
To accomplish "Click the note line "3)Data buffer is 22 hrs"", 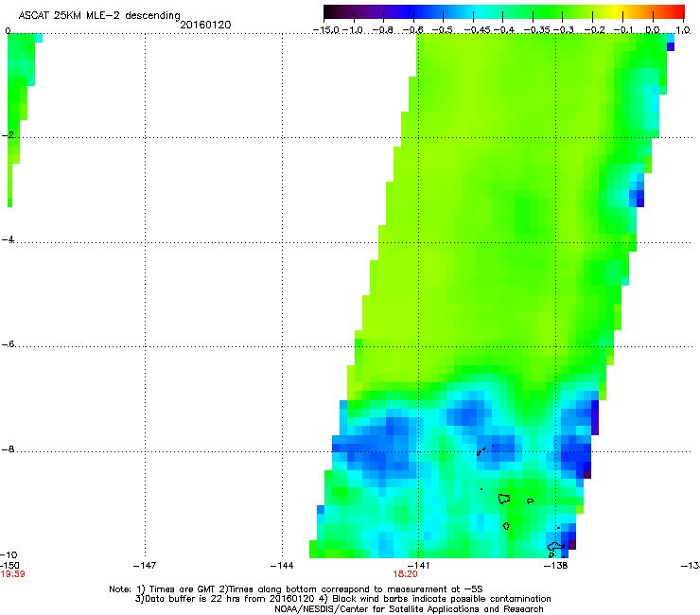I will coord(342,599).
